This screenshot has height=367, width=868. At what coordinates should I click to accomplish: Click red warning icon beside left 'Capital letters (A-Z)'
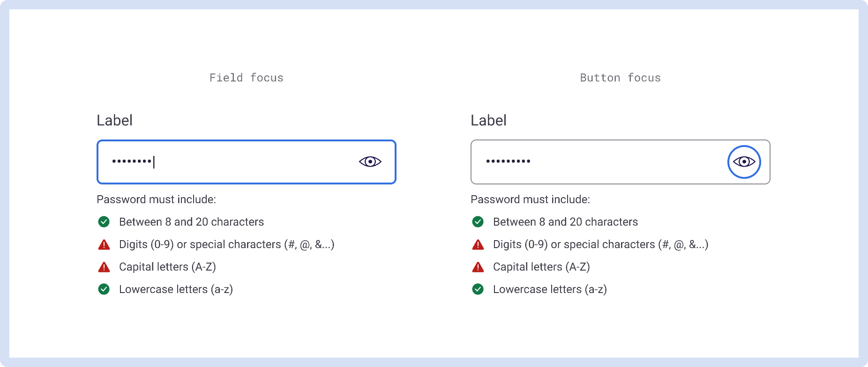tap(104, 267)
